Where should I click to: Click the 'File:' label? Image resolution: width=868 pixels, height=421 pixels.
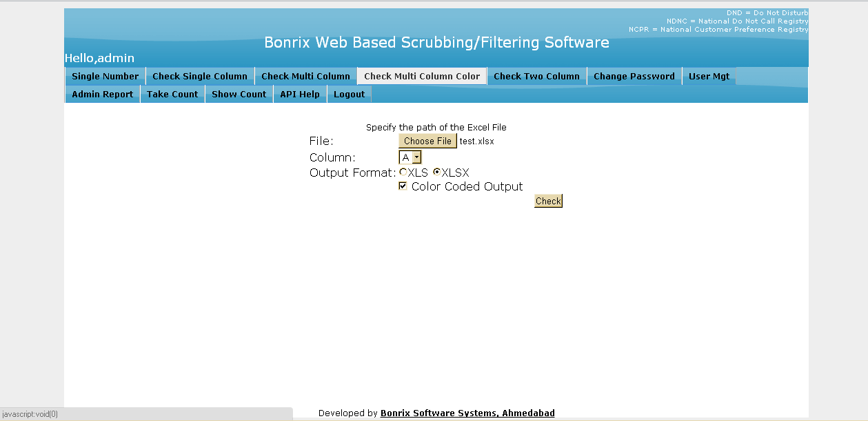(x=321, y=141)
